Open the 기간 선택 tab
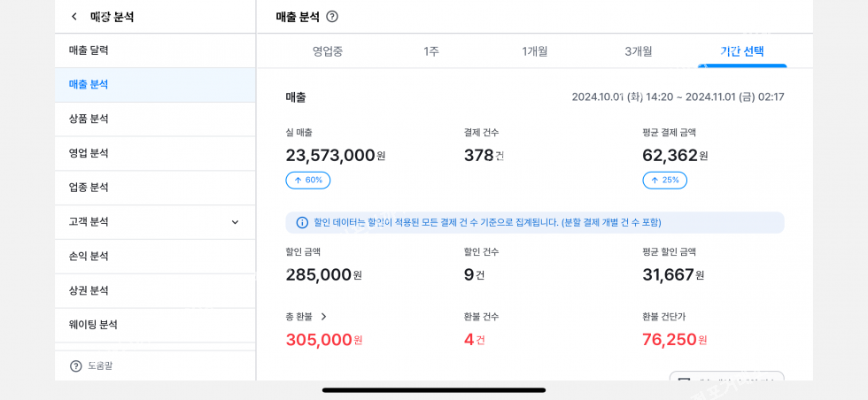 pyautogui.click(x=742, y=51)
